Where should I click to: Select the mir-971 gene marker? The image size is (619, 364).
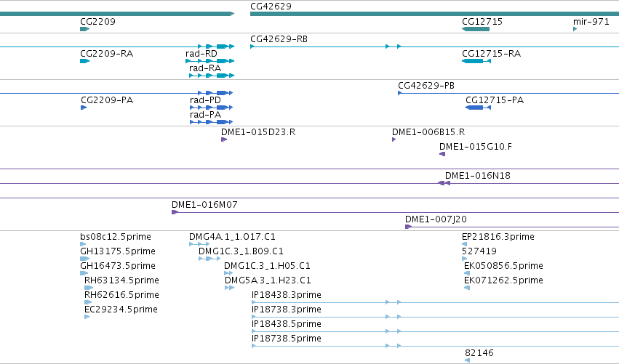click(575, 29)
